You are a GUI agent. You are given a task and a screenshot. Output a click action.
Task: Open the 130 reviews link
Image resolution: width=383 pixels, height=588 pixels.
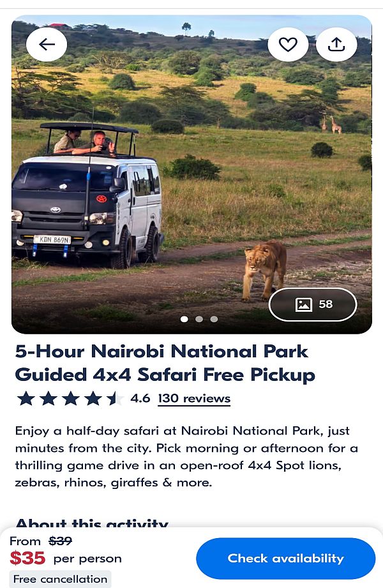(194, 399)
